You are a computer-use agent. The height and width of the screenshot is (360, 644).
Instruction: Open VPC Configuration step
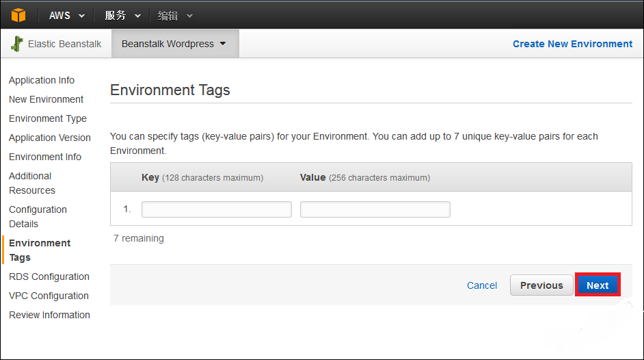coord(49,296)
